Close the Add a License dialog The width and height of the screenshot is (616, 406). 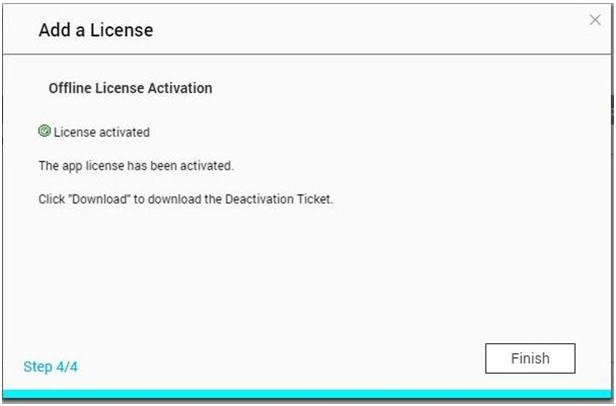point(595,20)
